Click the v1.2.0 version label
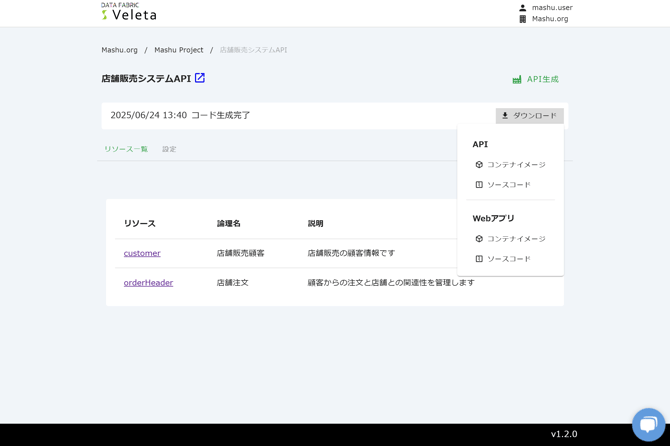The height and width of the screenshot is (446, 670). [x=564, y=434]
